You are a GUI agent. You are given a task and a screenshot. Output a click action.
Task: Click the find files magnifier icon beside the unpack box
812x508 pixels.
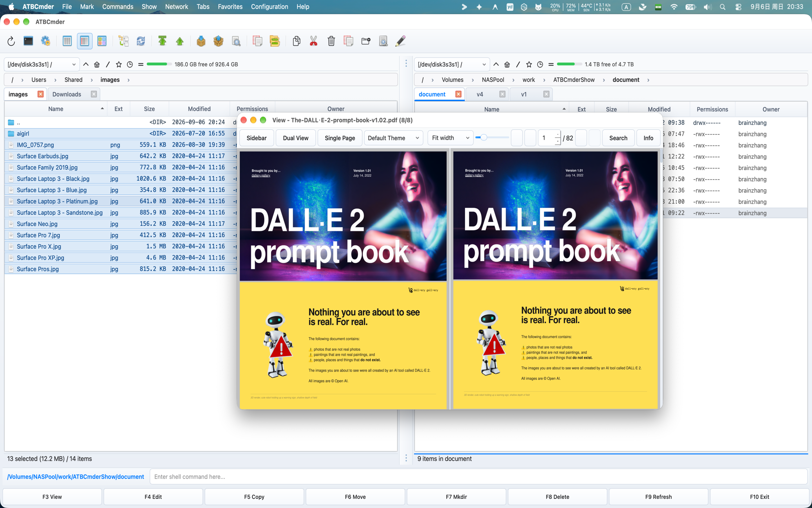tap(236, 41)
